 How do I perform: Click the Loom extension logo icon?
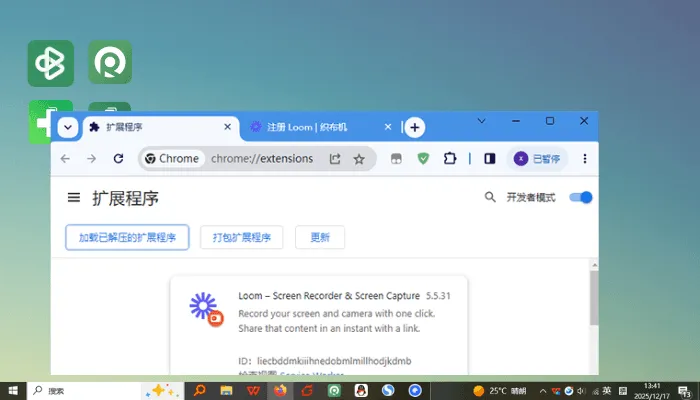(206, 309)
